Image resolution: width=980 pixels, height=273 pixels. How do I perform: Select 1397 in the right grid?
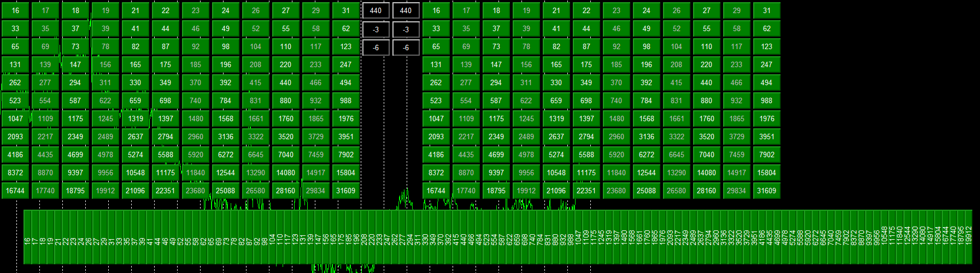586,118
